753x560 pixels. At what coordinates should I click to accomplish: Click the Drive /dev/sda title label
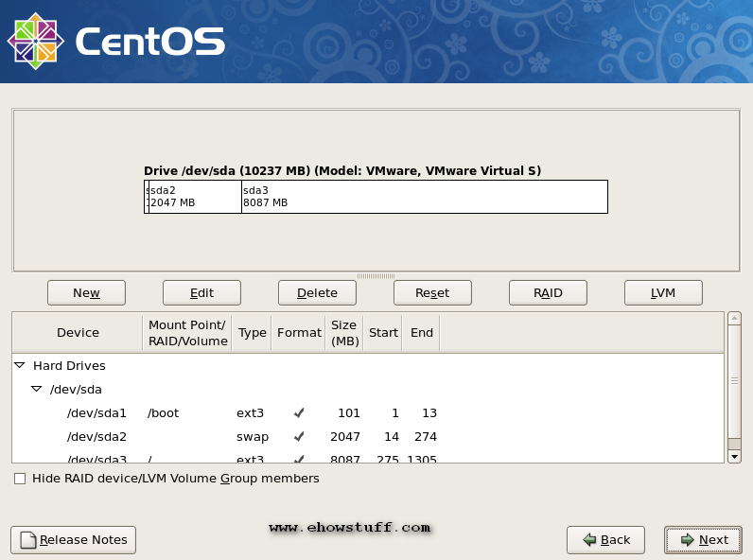click(342, 171)
